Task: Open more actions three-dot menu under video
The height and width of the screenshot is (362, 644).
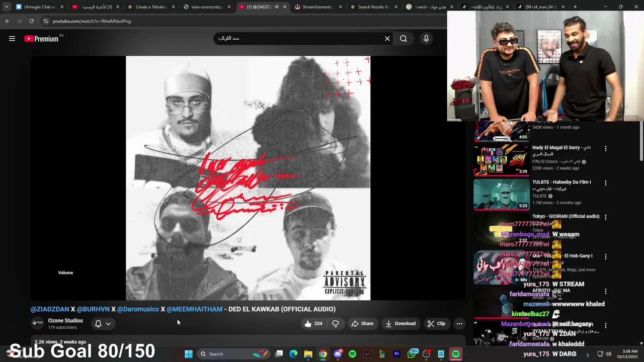Action: (x=459, y=324)
